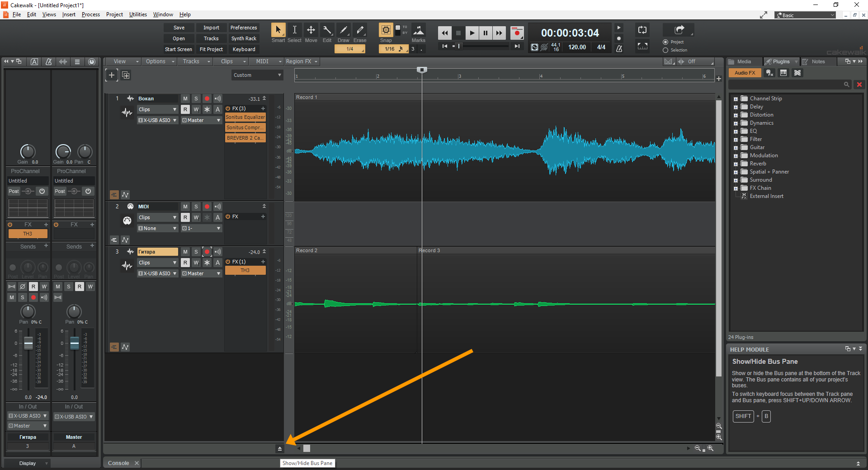
Task: Toggle the Loop on/off icon
Action: coord(642,30)
